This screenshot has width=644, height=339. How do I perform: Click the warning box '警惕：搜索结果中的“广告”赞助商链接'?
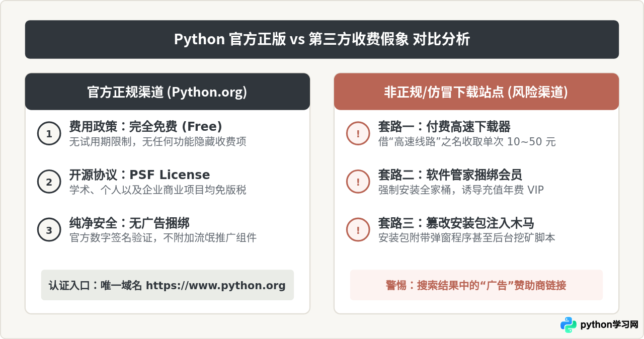pos(476,285)
